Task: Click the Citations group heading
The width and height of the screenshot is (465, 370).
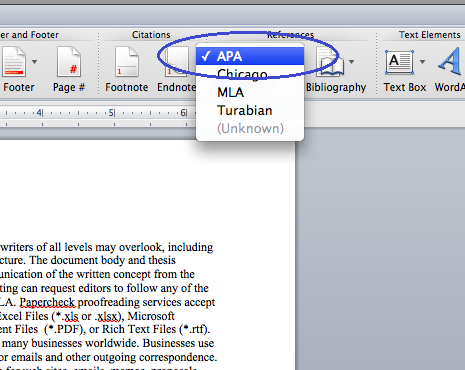Action: 151,35
